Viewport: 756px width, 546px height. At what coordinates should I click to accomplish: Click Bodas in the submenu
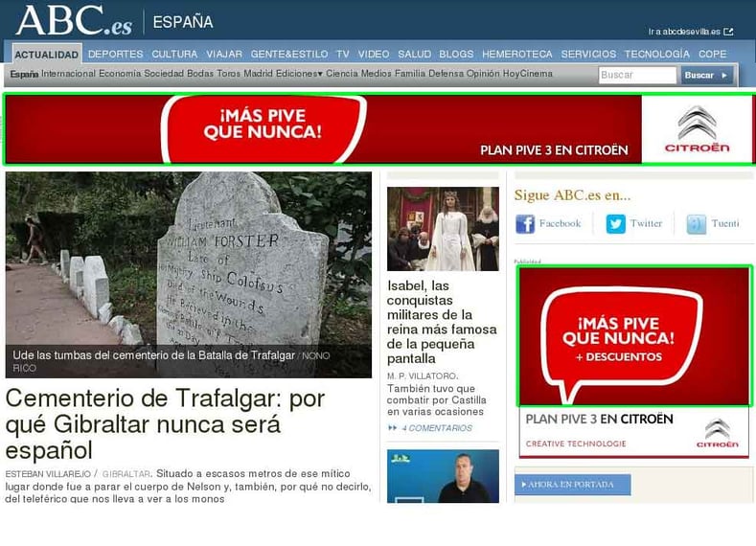point(200,74)
